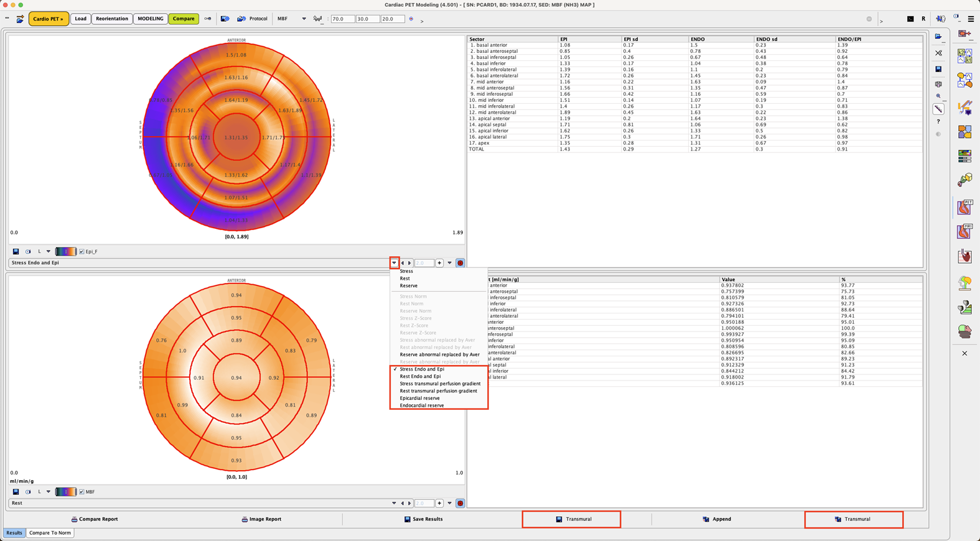
Task: Select Reserve abnormal replaced by Aver
Action: coord(439,354)
